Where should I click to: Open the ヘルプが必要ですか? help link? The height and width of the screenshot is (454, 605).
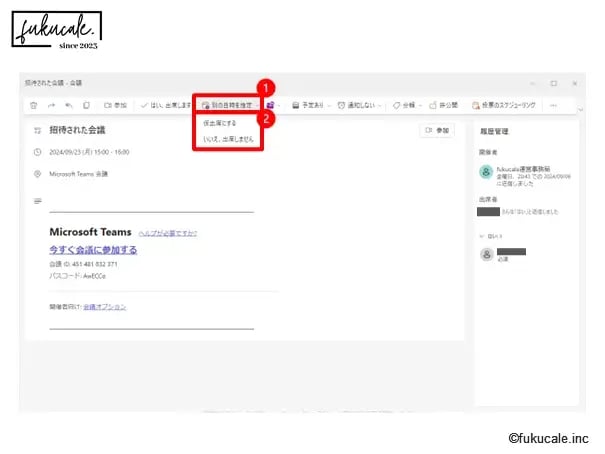(x=168, y=233)
